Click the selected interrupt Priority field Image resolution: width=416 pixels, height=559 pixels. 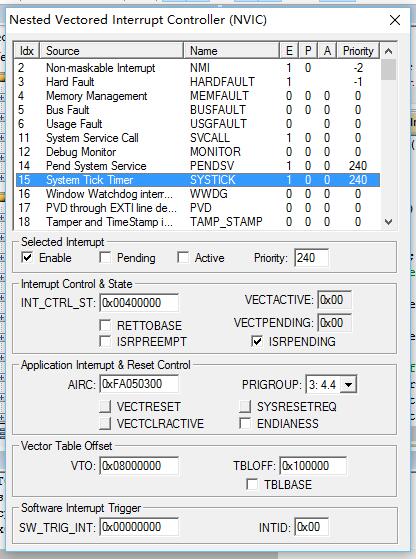click(312, 257)
